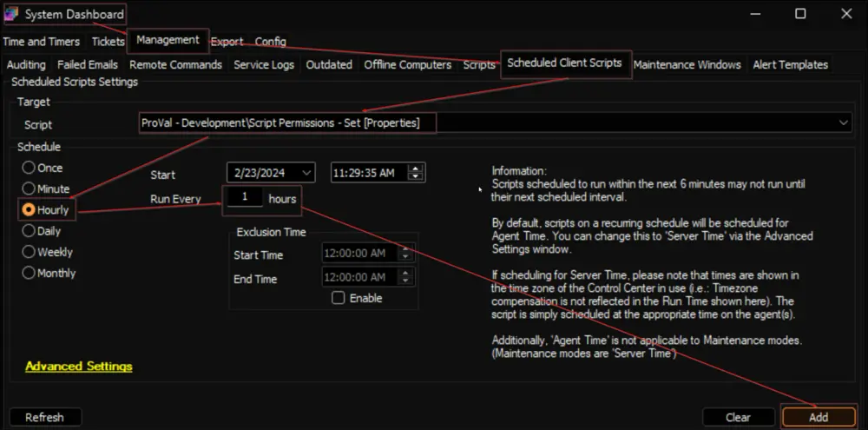Switch to the Auditing subtab
This screenshot has height=430, width=868.
[x=26, y=65]
